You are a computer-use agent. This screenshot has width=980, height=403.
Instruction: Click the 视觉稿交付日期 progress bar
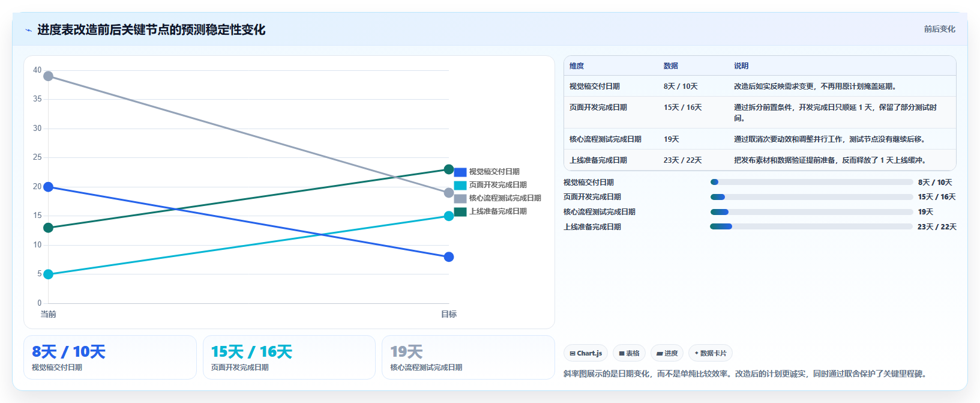[811, 182]
